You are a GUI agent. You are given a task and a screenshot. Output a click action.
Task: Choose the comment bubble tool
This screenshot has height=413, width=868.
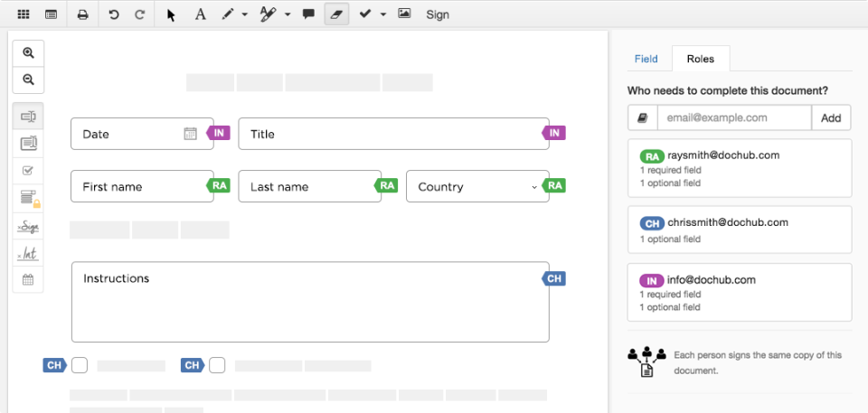pos(308,14)
